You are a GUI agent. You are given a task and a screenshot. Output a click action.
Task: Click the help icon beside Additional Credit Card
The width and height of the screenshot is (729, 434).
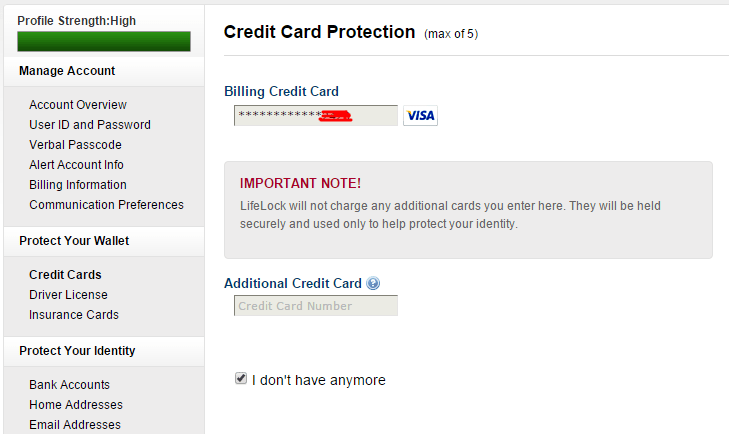coord(373,284)
